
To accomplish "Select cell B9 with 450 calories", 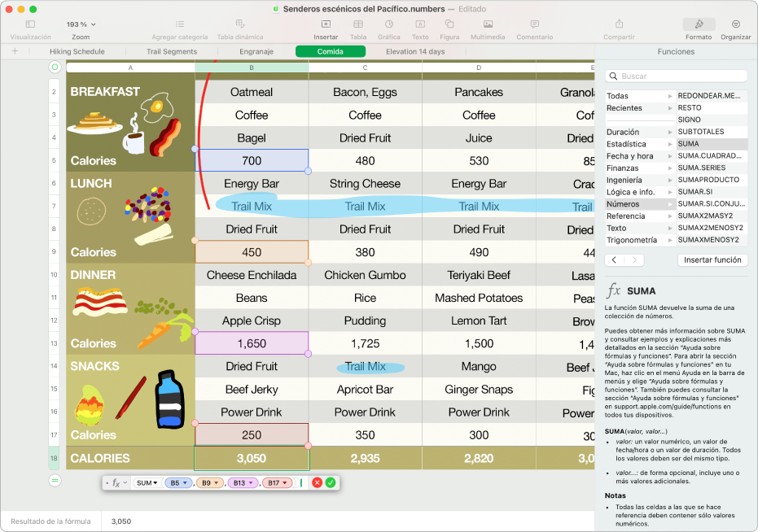I will pyautogui.click(x=252, y=252).
